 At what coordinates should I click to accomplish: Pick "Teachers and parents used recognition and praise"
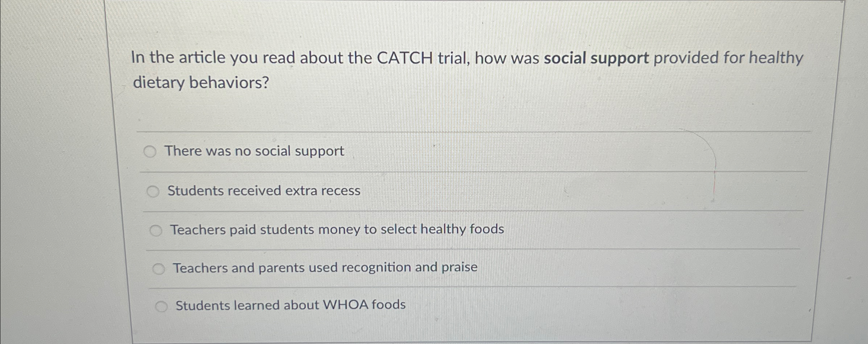coord(325,268)
